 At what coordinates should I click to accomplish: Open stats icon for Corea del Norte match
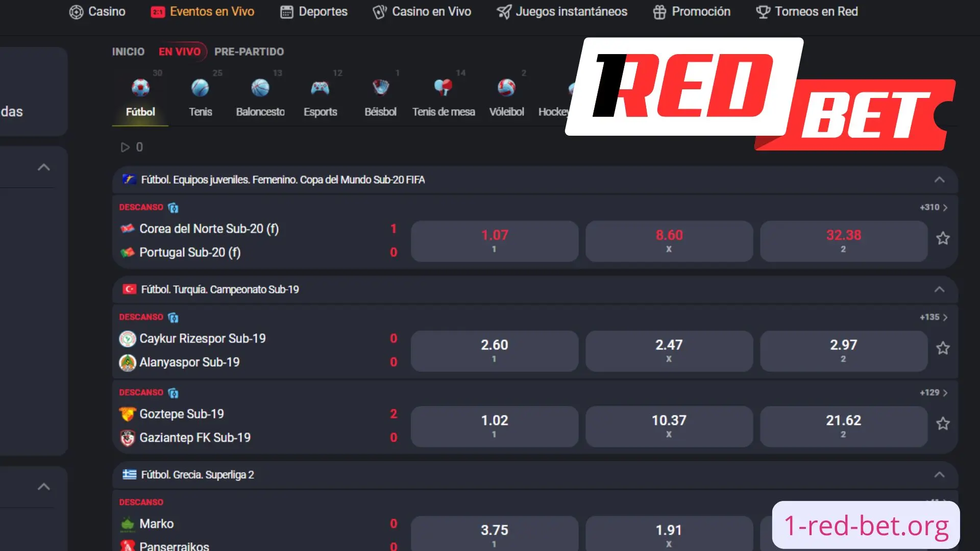173,208
